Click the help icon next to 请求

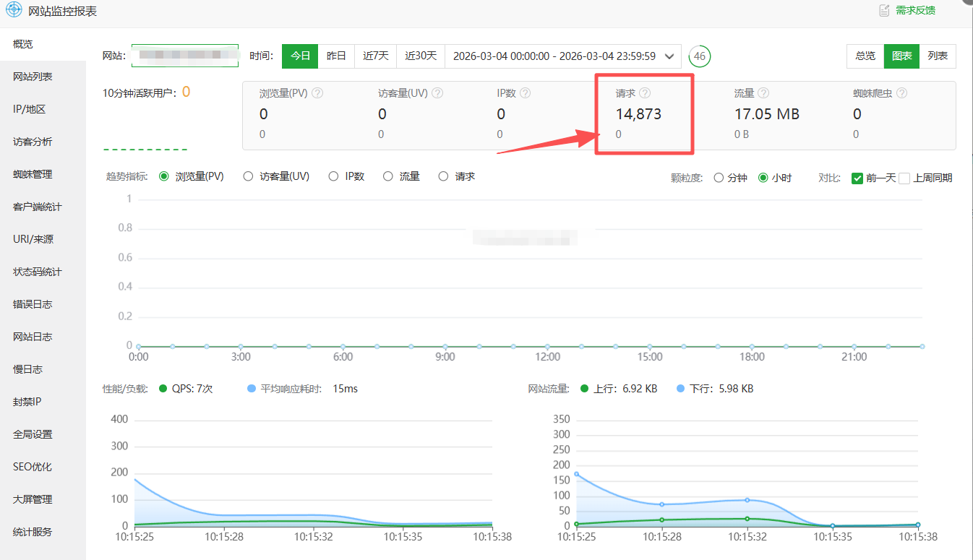(646, 93)
